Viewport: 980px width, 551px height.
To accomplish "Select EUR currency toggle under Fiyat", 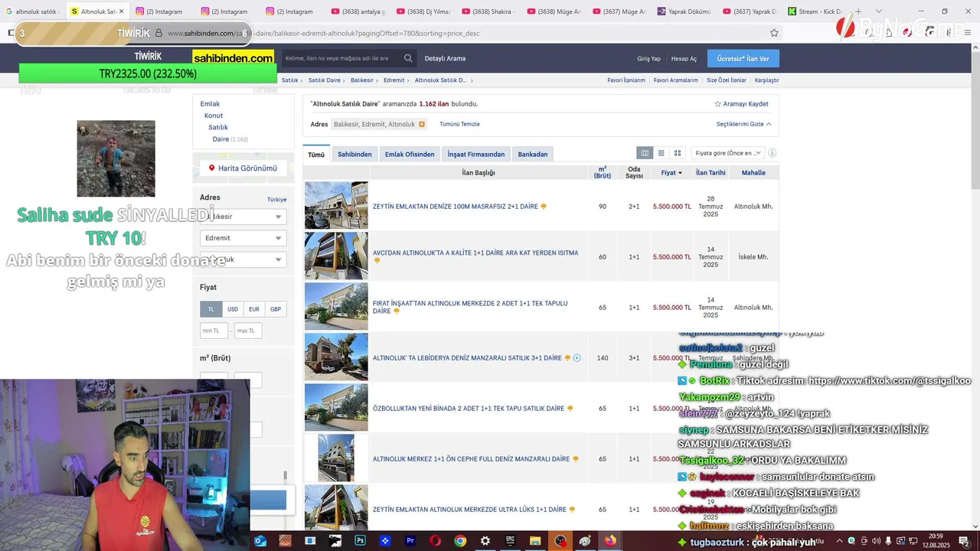I will coord(254,309).
